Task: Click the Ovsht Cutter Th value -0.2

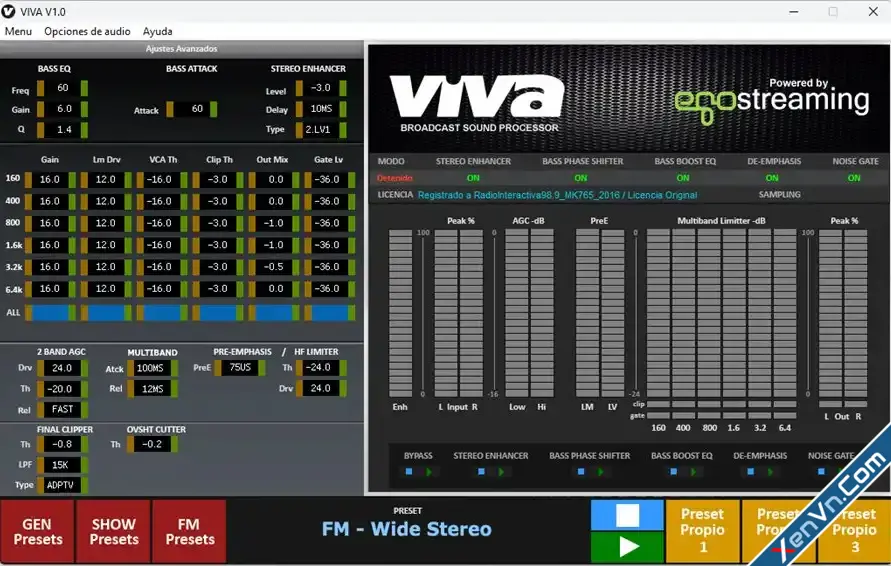Action: click(x=152, y=444)
